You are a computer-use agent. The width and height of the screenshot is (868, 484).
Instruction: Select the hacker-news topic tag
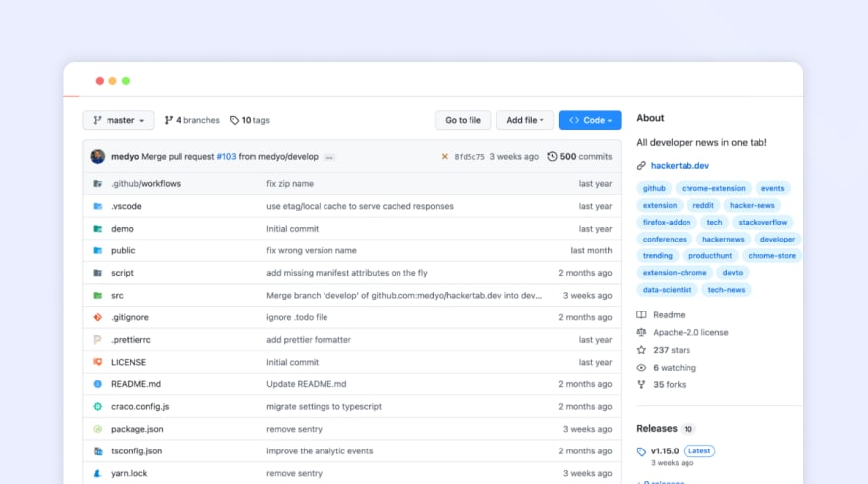[x=753, y=205]
